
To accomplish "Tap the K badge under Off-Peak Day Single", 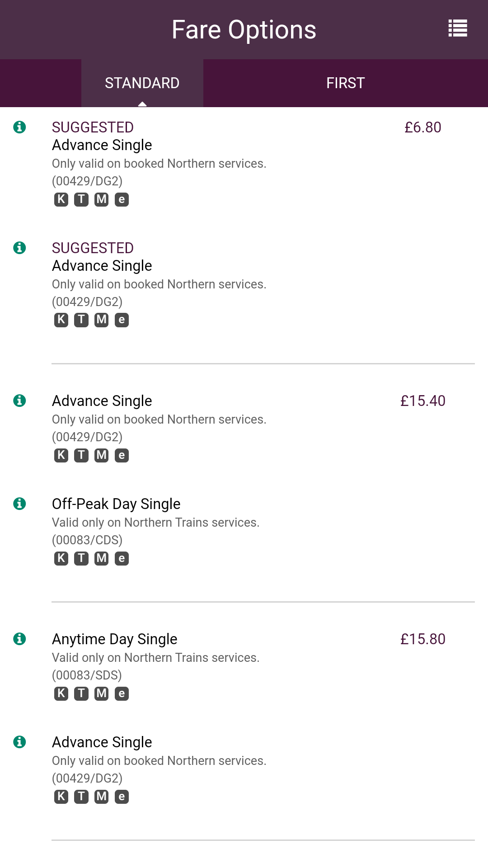I will click(61, 558).
